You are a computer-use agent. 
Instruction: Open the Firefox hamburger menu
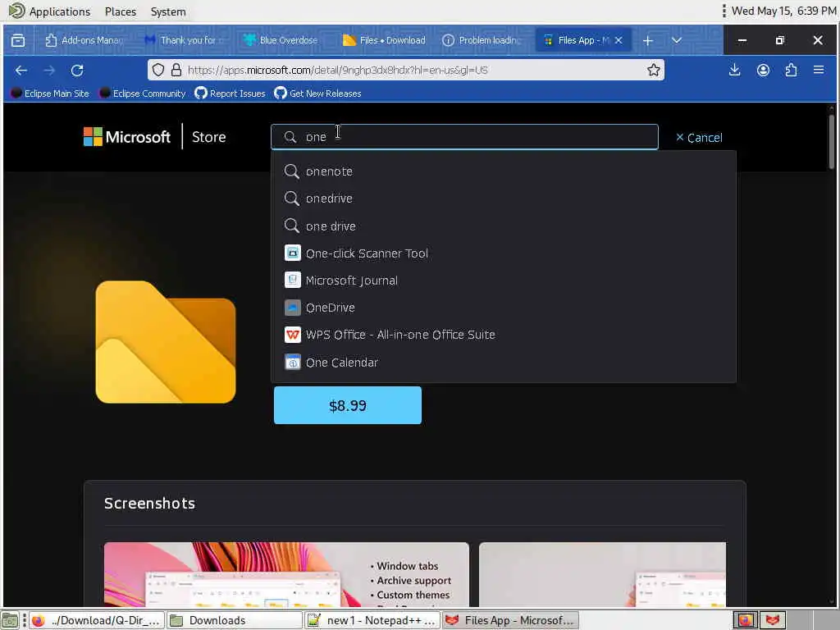pyautogui.click(x=819, y=71)
